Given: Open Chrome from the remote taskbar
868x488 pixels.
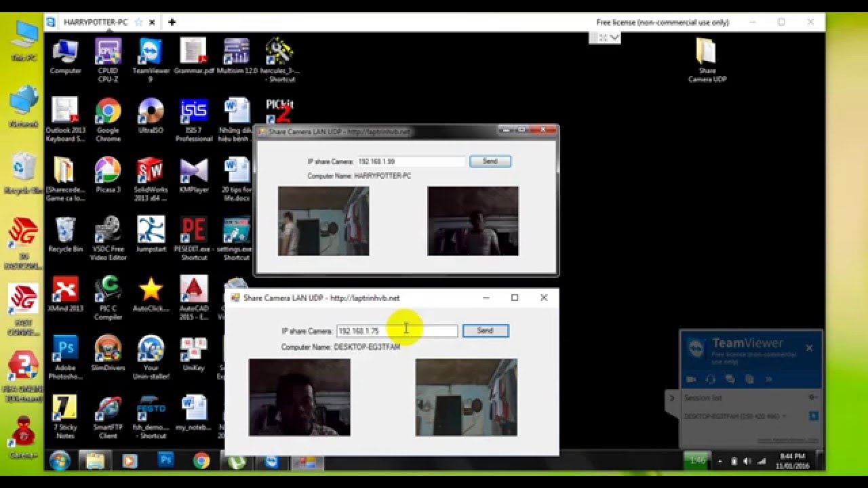Looking at the screenshot, I should click(x=201, y=461).
